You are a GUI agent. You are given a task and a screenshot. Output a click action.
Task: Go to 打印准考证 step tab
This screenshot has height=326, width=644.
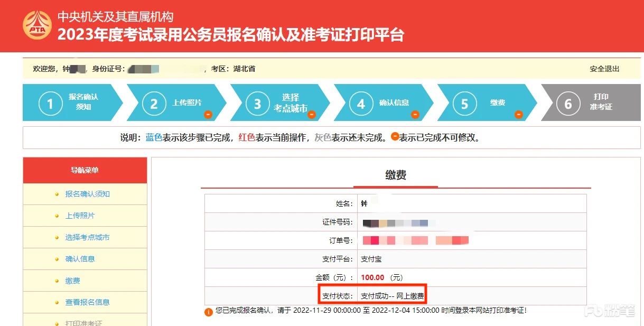[601, 101]
